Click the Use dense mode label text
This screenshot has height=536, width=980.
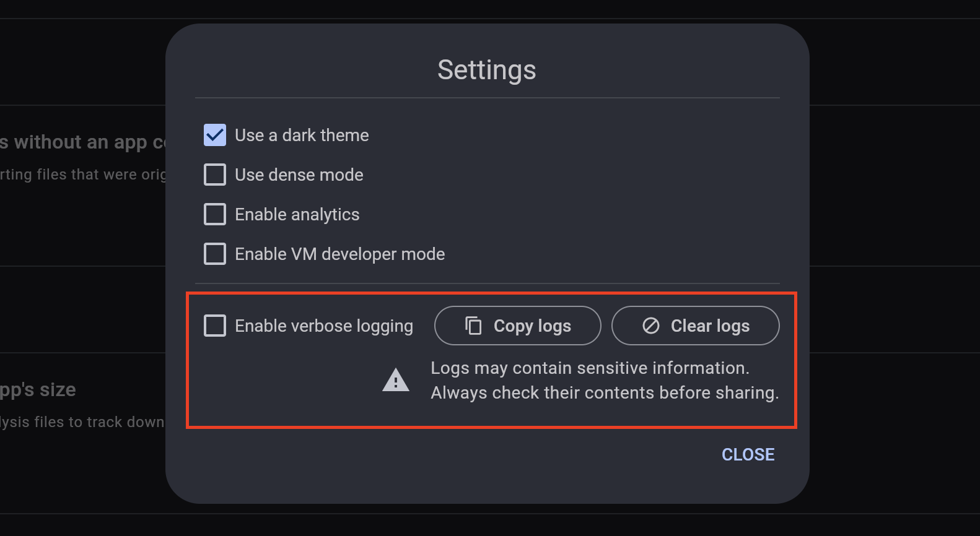(x=299, y=175)
